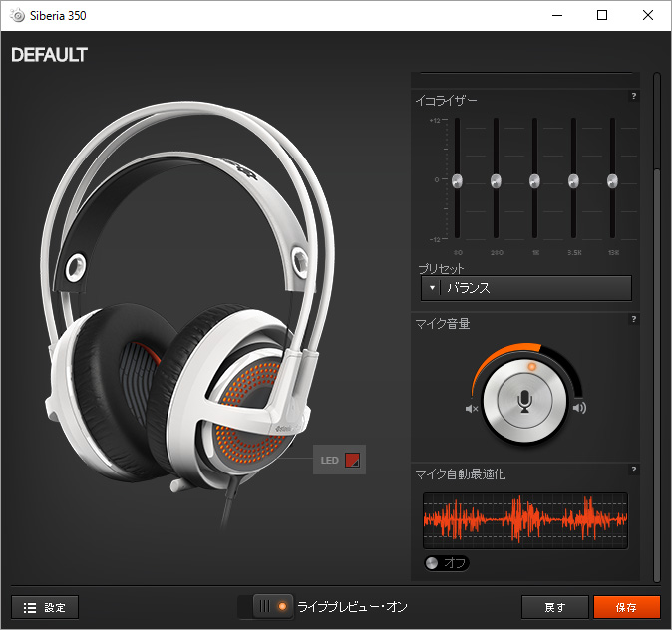The height and width of the screenshot is (630, 672).
Task: Click the preset dropdown arrow
Action: (432, 288)
